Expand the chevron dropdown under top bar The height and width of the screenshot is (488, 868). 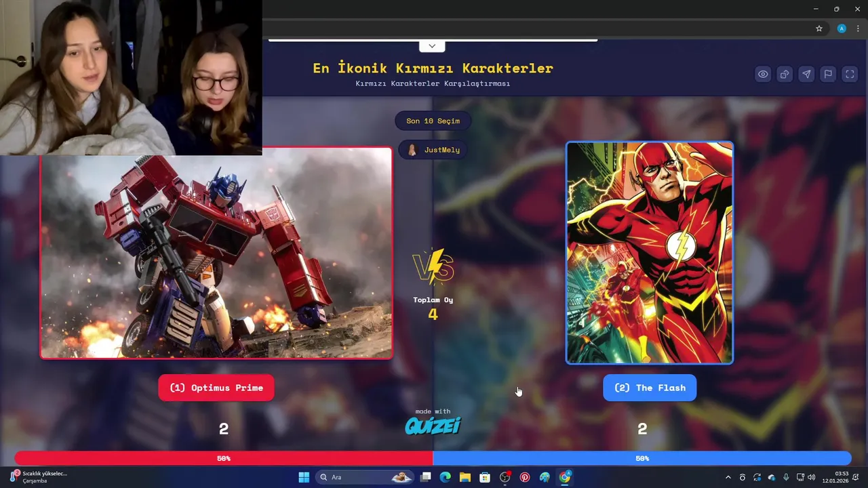[432, 46]
